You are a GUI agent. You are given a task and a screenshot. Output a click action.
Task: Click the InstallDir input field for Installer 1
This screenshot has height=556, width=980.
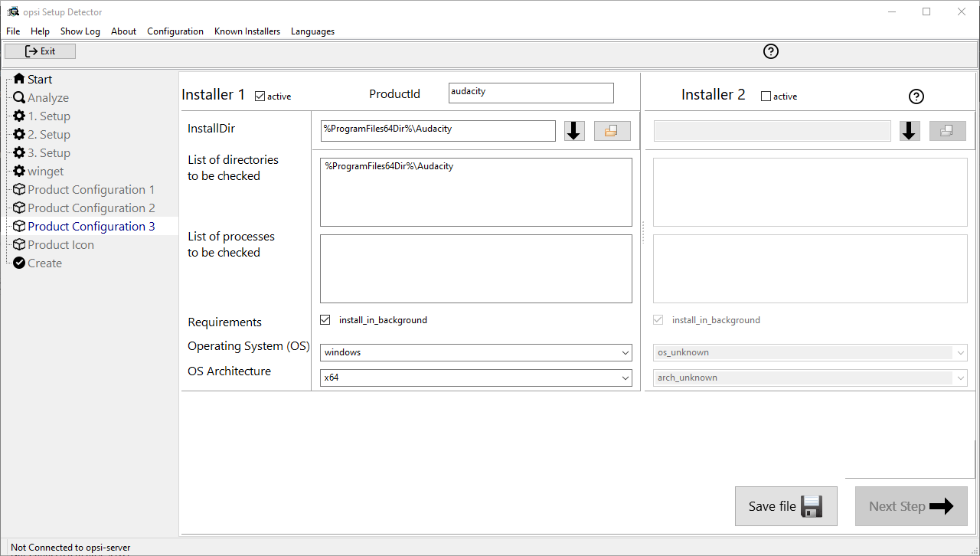438,131
